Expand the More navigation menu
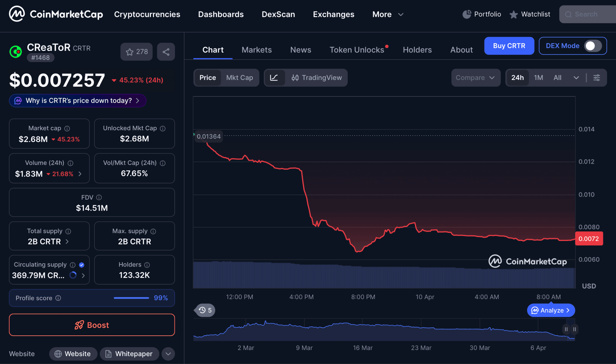616x364 pixels. 388,14
